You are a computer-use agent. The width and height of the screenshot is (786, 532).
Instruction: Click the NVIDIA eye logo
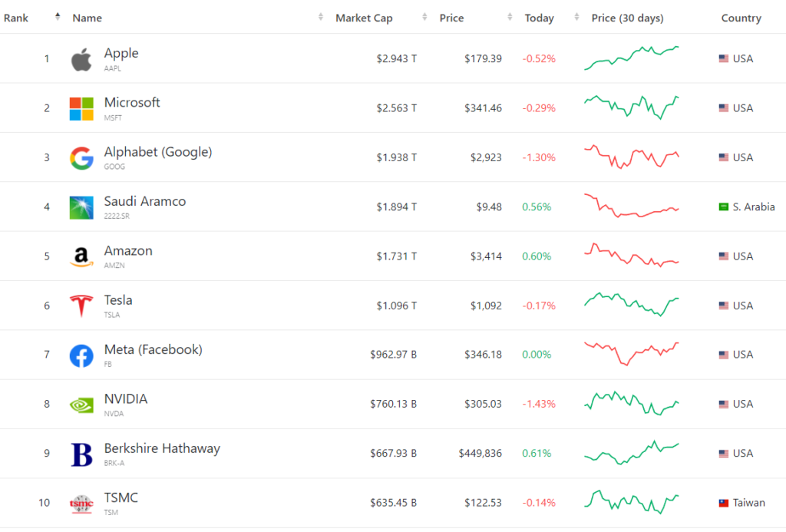(81, 405)
